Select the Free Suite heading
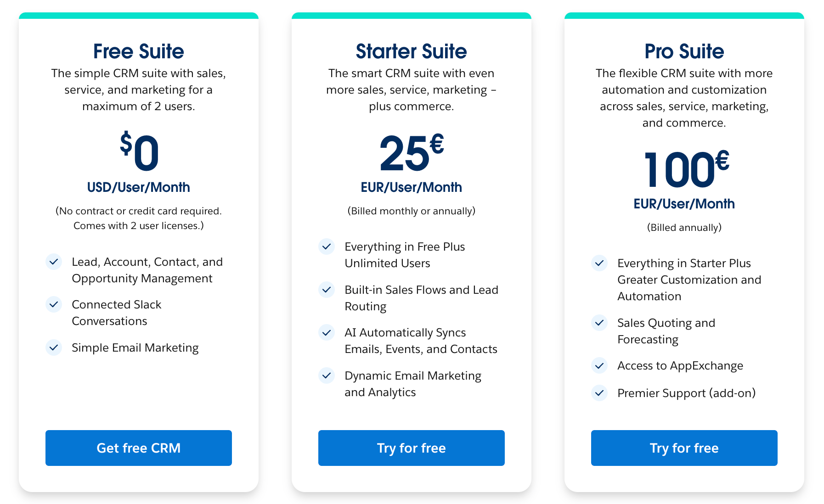The height and width of the screenshot is (504, 824). pos(138,51)
